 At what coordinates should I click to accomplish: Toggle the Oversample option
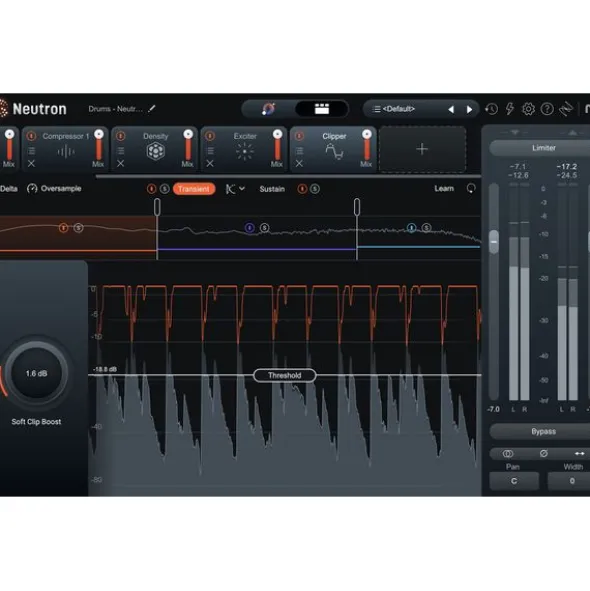coord(54,188)
